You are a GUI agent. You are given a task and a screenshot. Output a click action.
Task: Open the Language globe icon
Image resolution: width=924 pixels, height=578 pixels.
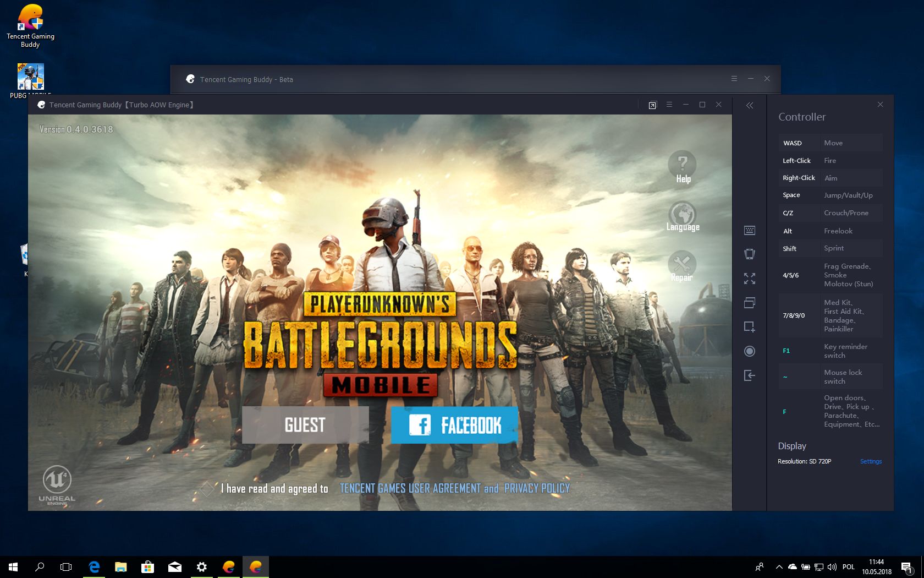point(683,216)
